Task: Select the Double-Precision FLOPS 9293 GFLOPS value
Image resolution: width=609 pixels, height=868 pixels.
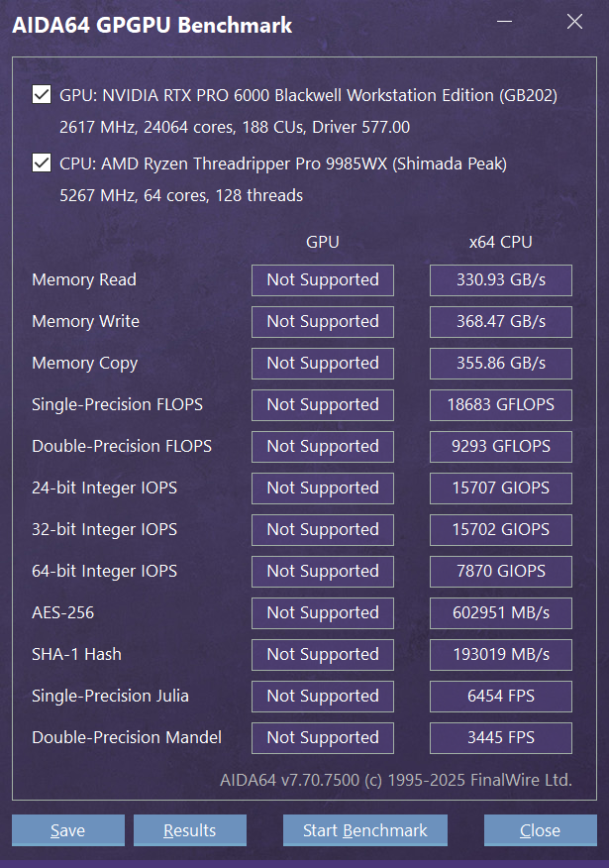Action: [501, 446]
